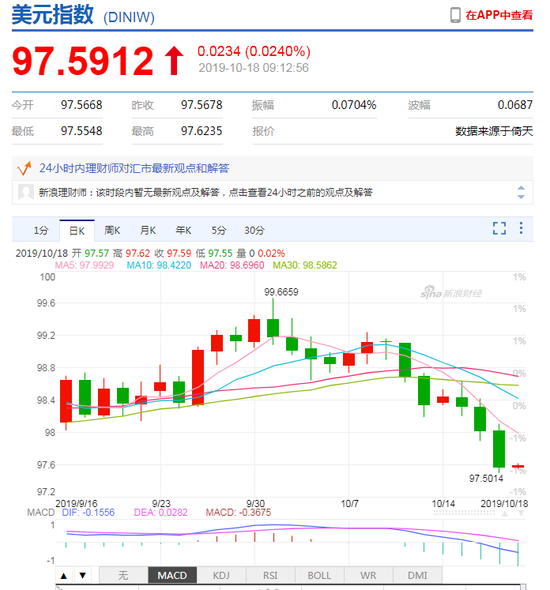Viewport: 550px width, 590px height.
Task: Click the phone icon beside 在APP中查看
Action: pyautogui.click(x=455, y=15)
